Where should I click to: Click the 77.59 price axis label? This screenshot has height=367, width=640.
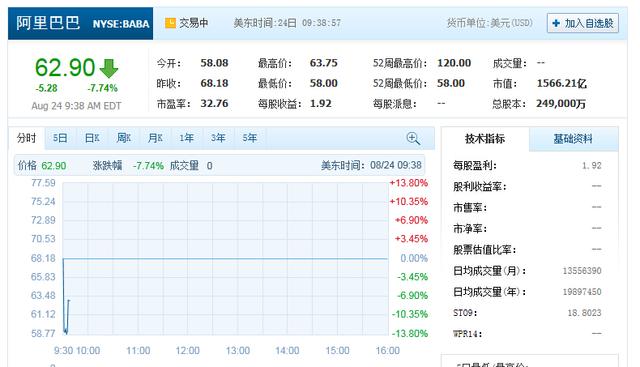point(43,183)
